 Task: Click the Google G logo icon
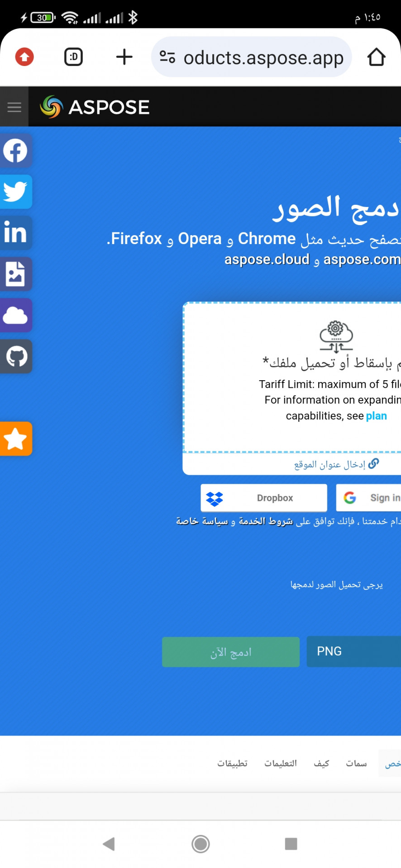coord(350,498)
